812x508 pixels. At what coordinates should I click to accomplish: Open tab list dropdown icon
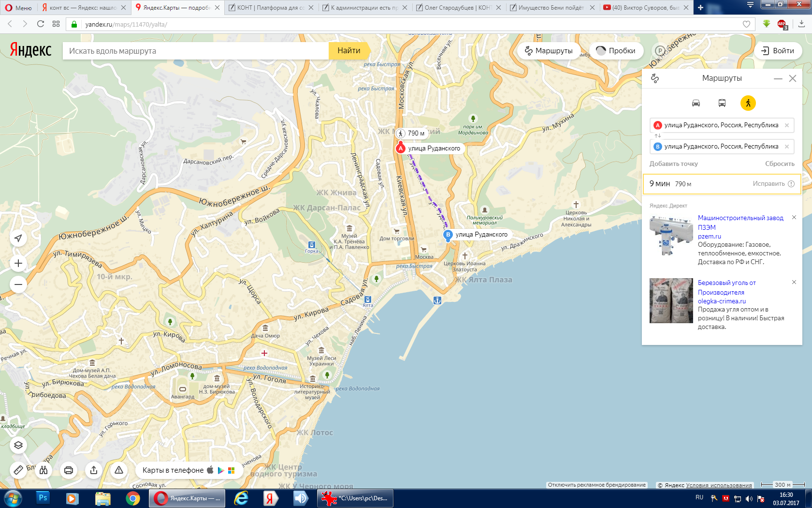click(x=750, y=5)
